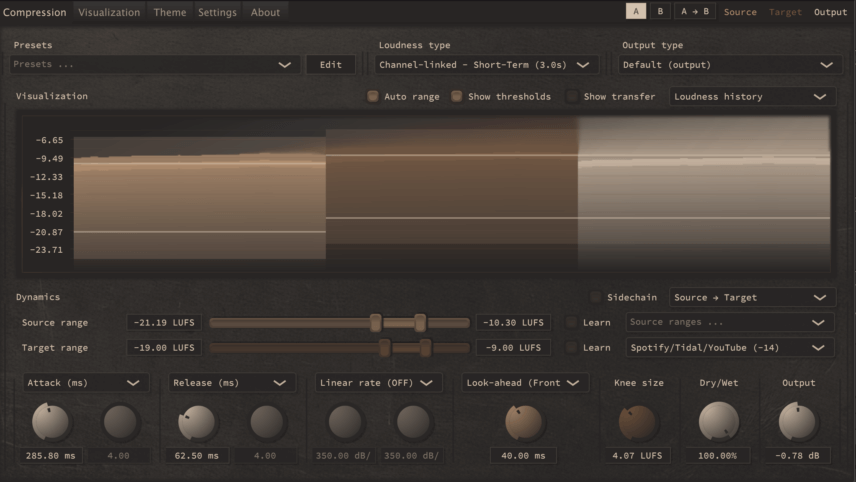
Task: Switch monitoring to Source
Action: click(x=740, y=12)
